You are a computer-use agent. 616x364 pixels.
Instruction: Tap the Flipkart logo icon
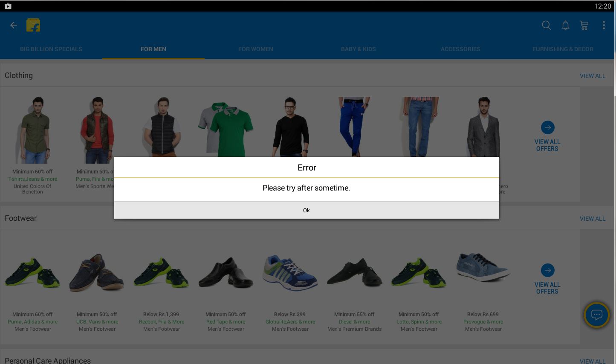33,25
